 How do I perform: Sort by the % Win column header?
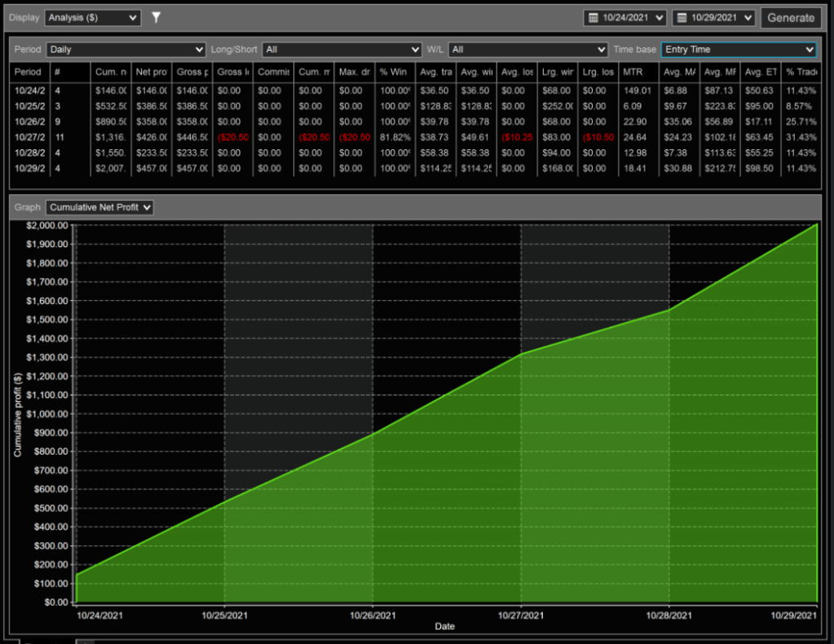coord(395,73)
